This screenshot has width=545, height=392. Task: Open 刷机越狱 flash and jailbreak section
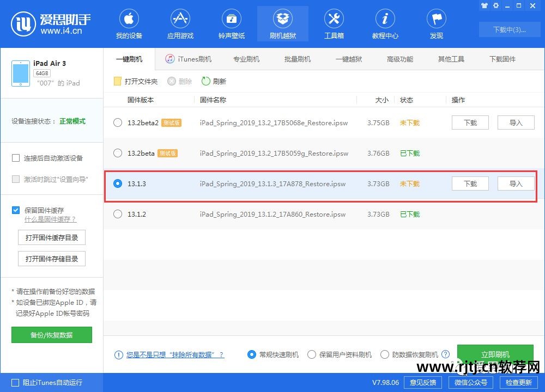tap(282, 24)
